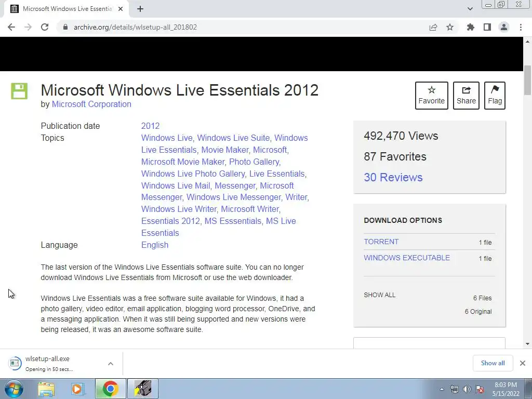Click Show all downloads button

[493, 363]
